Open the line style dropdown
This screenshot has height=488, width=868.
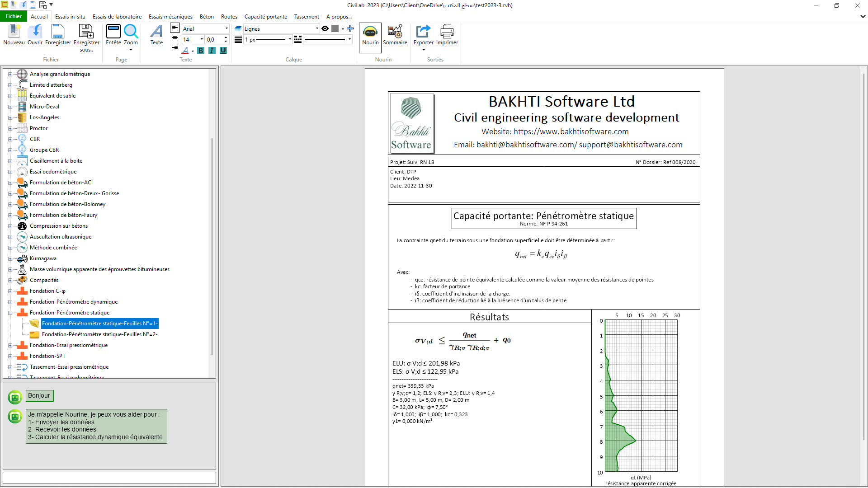click(349, 39)
